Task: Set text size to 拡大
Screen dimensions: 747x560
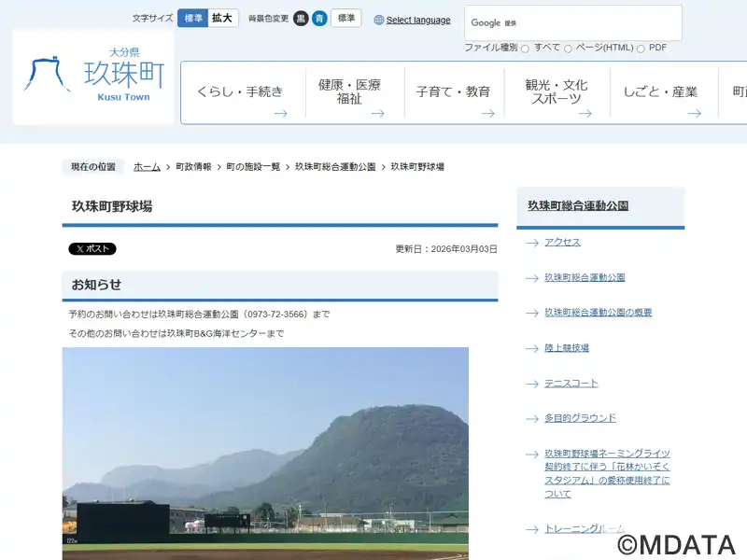Action: (x=222, y=18)
